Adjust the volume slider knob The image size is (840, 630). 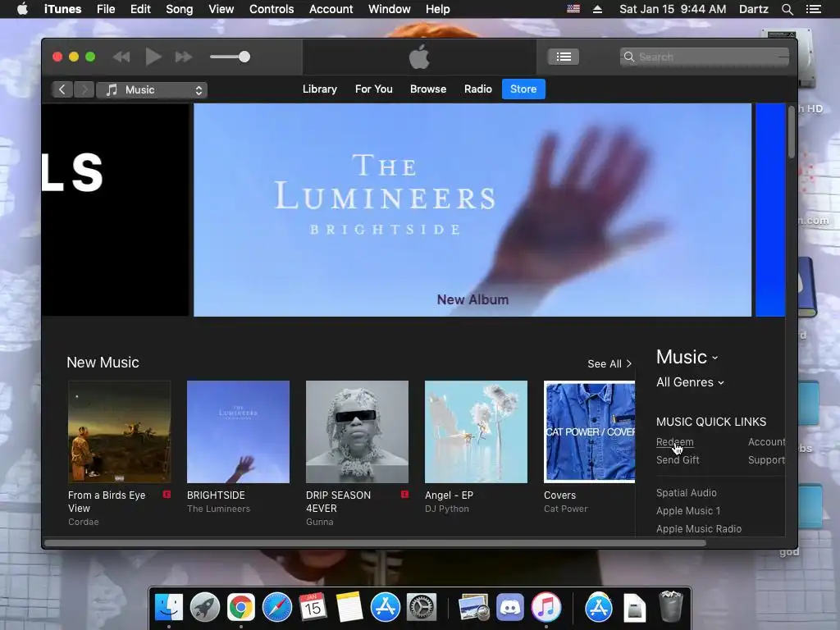coord(244,57)
